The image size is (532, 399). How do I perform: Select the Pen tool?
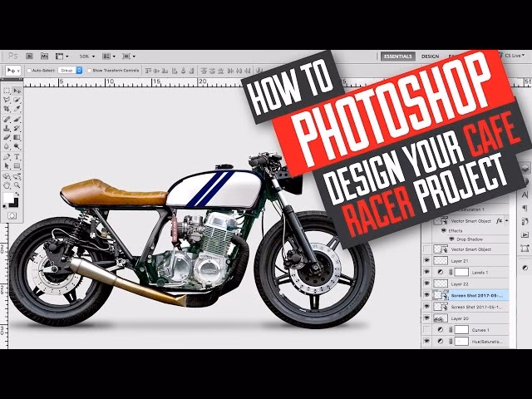pos(7,157)
